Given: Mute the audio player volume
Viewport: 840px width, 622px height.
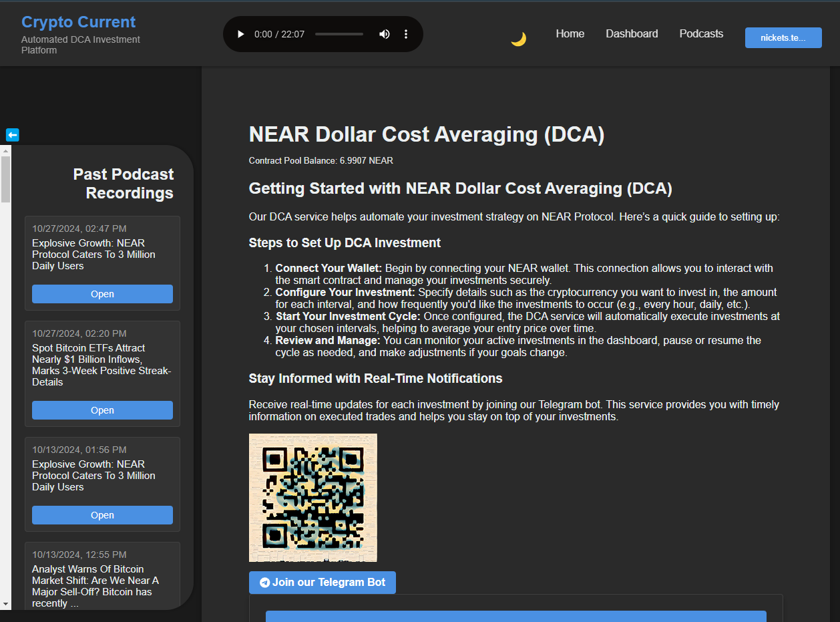Looking at the screenshot, I should click(x=385, y=34).
